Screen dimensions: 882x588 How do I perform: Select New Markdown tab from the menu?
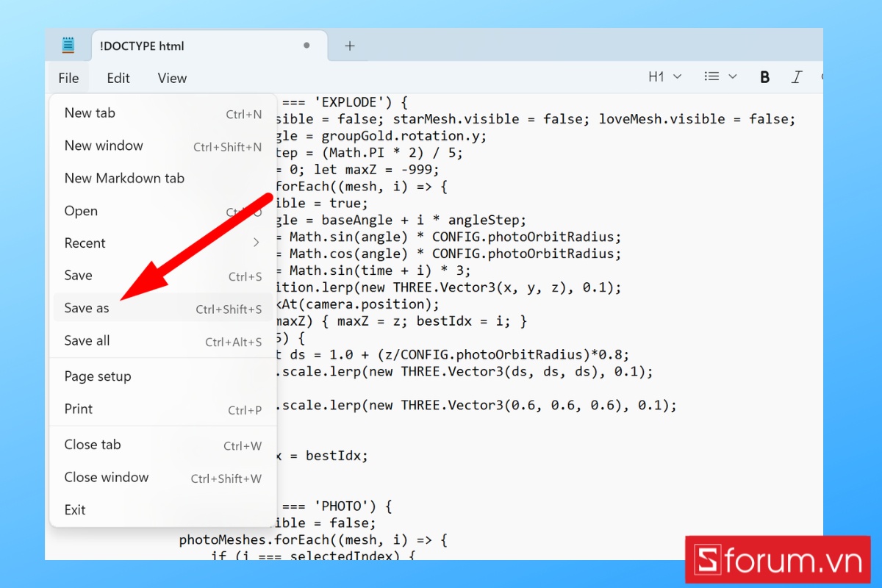[123, 178]
